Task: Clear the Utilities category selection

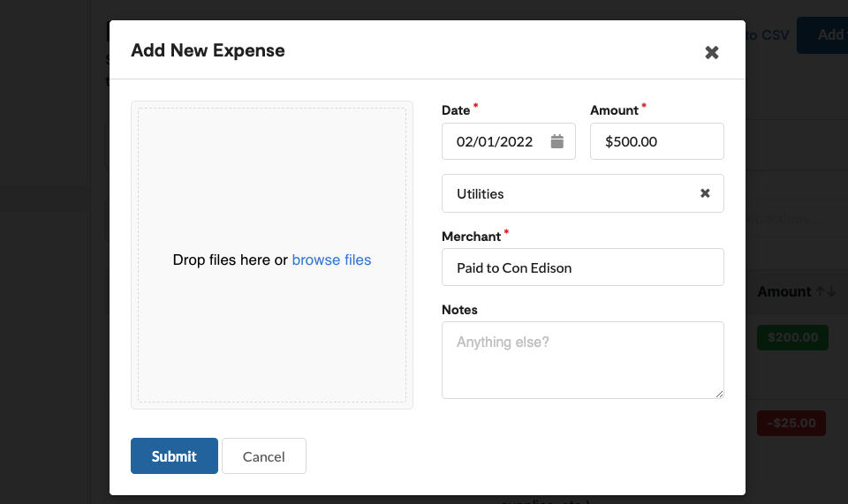Action: 705,193
